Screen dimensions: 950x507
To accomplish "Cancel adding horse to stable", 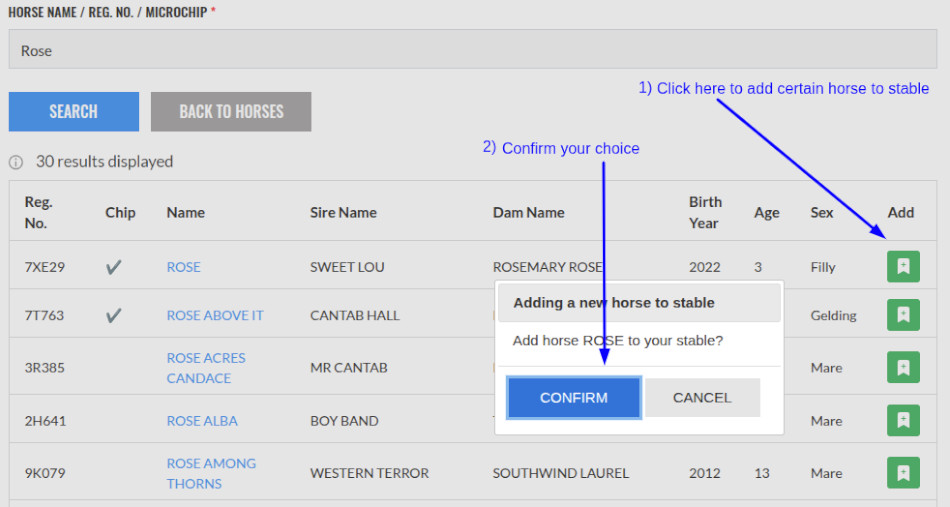I will (702, 397).
